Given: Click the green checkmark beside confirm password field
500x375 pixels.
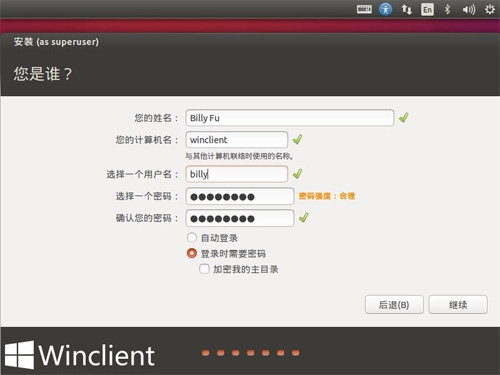Looking at the screenshot, I should 304,217.
